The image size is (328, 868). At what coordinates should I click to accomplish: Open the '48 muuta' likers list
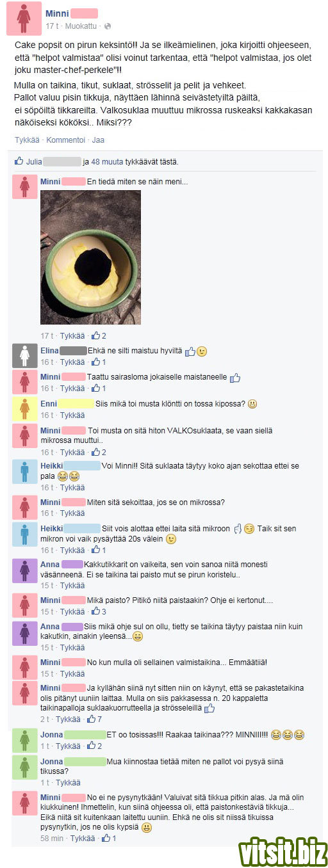click(x=106, y=162)
